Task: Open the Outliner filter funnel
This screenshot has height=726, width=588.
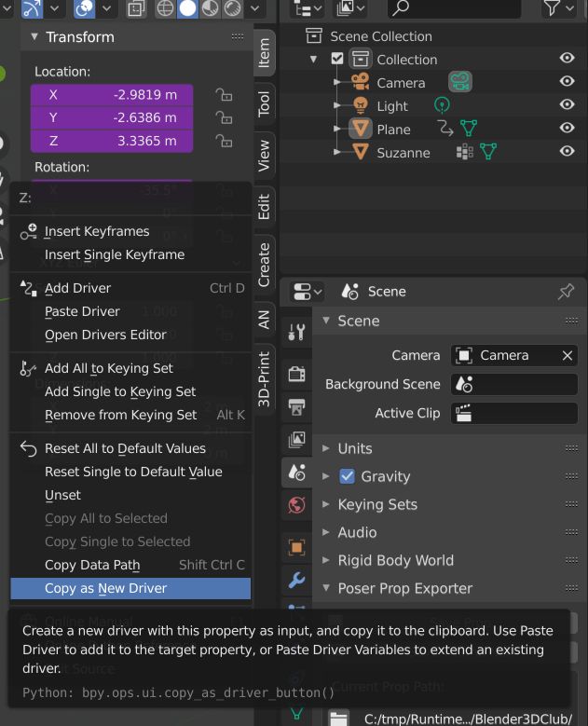Action: tap(553, 7)
